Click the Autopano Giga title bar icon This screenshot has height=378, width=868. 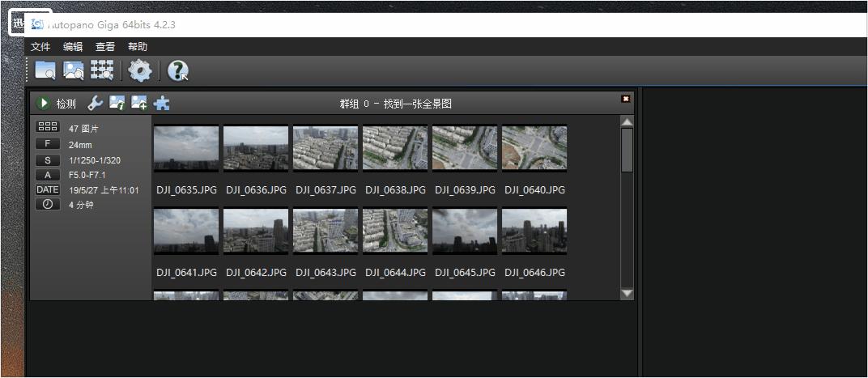(x=37, y=24)
